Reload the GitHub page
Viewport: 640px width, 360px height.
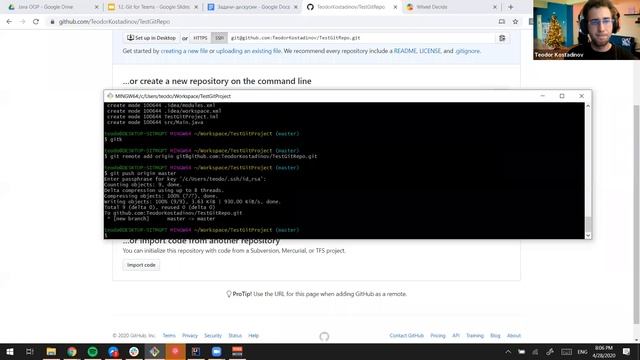tap(36, 22)
